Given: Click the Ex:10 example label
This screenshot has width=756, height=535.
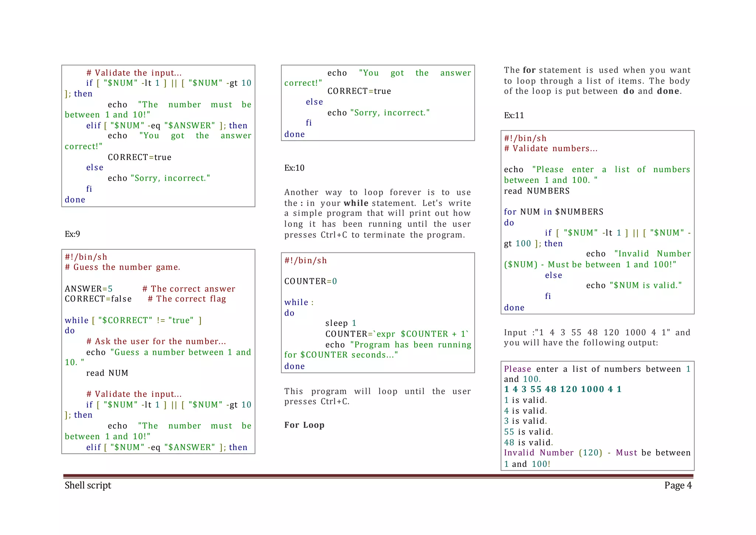Looking at the screenshot, I should (294, 168).
